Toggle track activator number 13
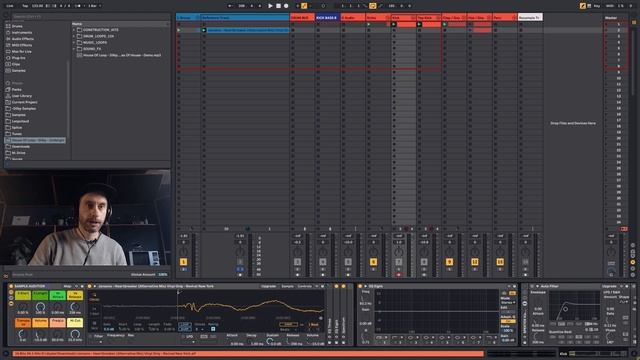The height and width of the screenshot is (360, 640). pos(500,262)
